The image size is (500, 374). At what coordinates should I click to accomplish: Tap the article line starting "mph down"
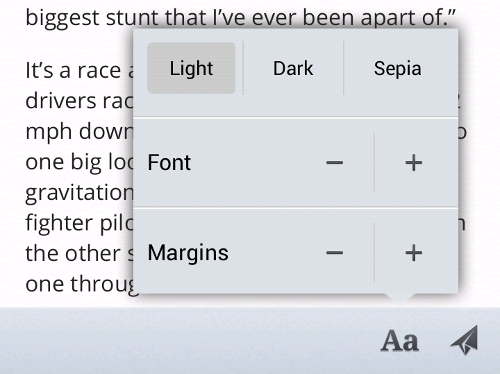click(79, 131)
